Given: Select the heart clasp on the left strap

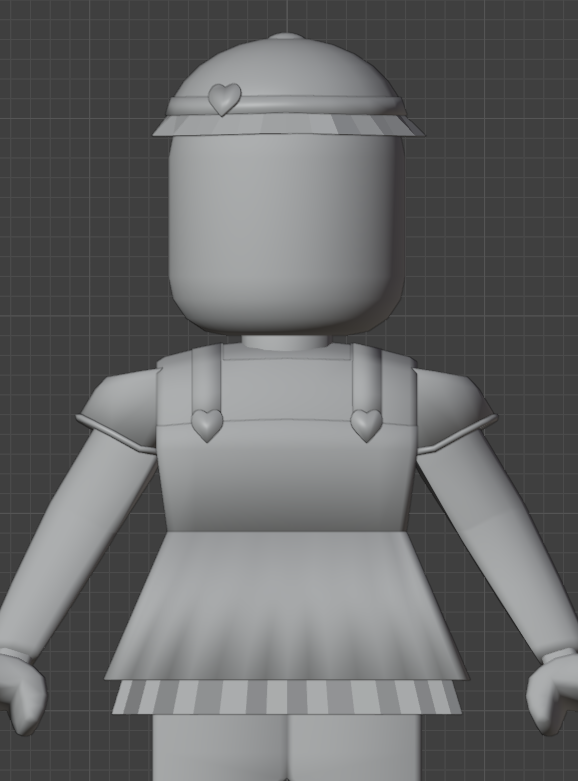Looking at the screenshot, I should (x=207, y=425).
